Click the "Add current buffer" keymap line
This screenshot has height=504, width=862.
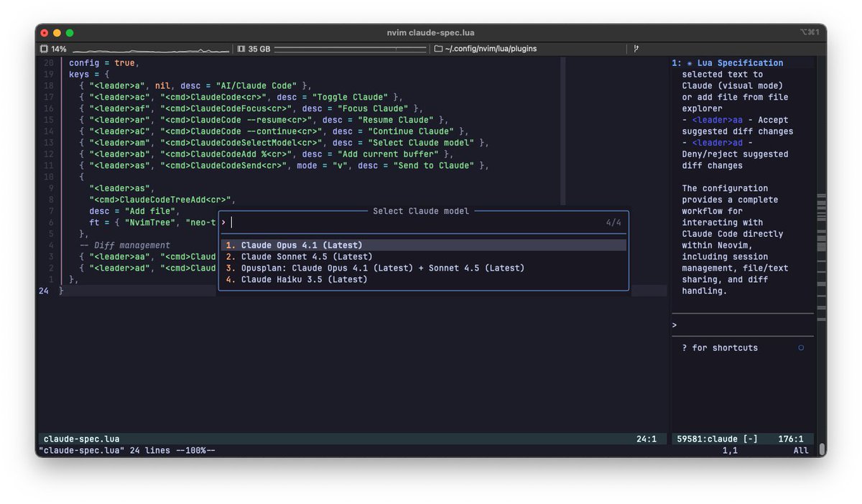coord(267,154)
